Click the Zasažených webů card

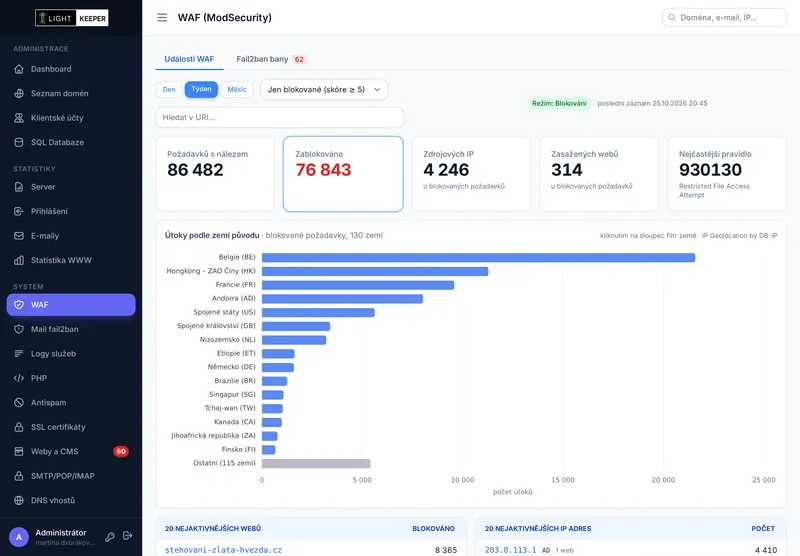[599, 174]
